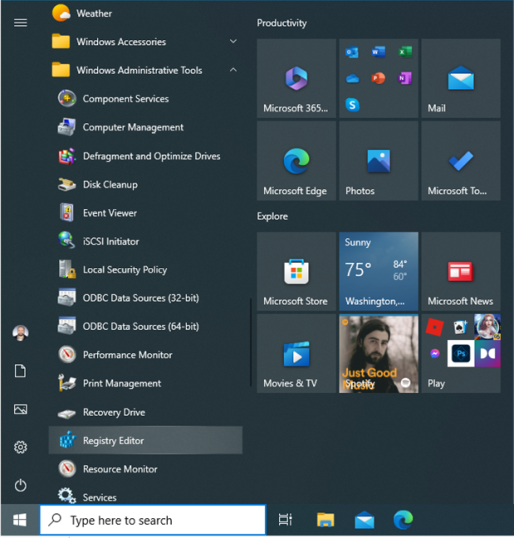The width and height of the screenshot is (514, 538).
Task: Click the Windows Start button
Action: click(x=20, y=520)
